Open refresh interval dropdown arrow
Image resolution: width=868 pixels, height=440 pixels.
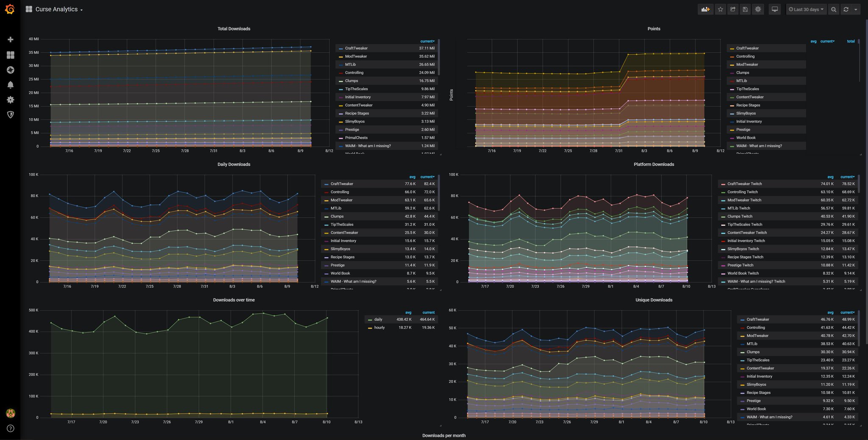856,9
